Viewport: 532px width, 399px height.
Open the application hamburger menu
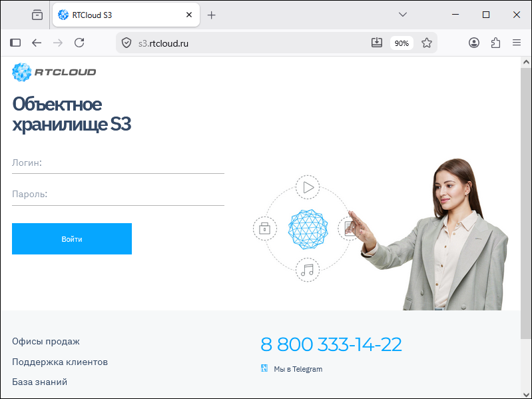pyautogui.click(x=517, y=43)
